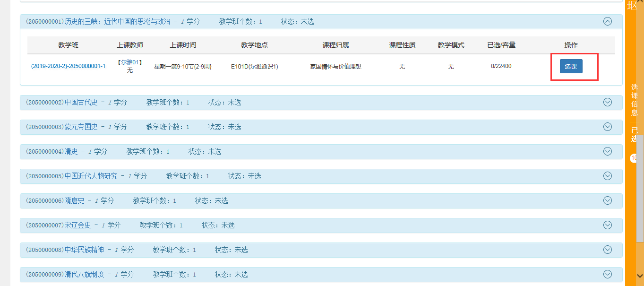Viewport: 644px width, 286px height.
Task: Collapse the 历史的三峡 course panel chevron
Action: [608, 21]
